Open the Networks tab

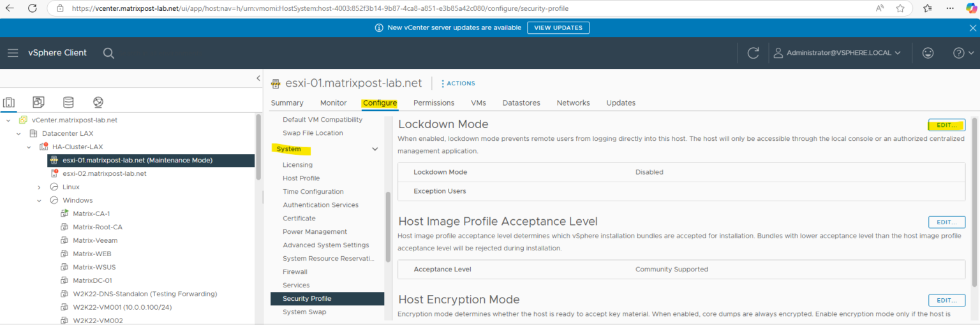coord(573,103)
